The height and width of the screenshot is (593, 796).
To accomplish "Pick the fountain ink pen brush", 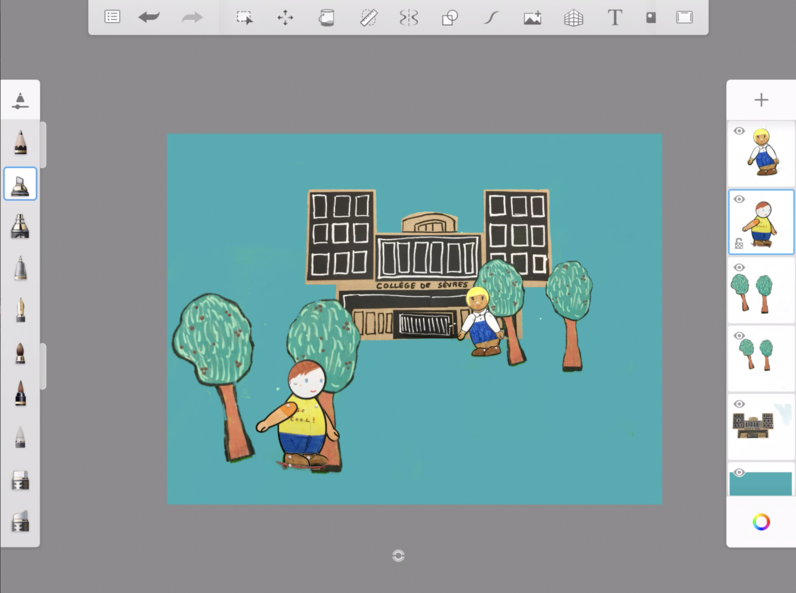I will [20, 310].
